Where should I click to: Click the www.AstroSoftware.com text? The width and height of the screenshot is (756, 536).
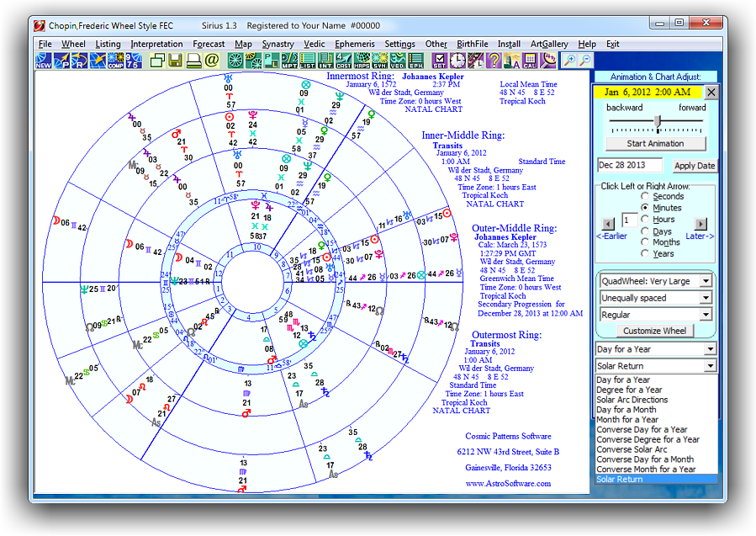click(508, 484)
